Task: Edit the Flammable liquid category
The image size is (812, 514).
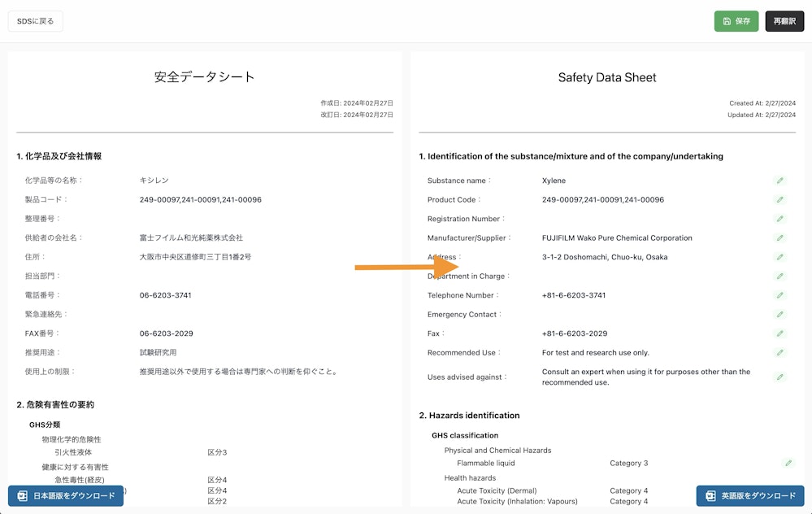Action: (787, 462)
